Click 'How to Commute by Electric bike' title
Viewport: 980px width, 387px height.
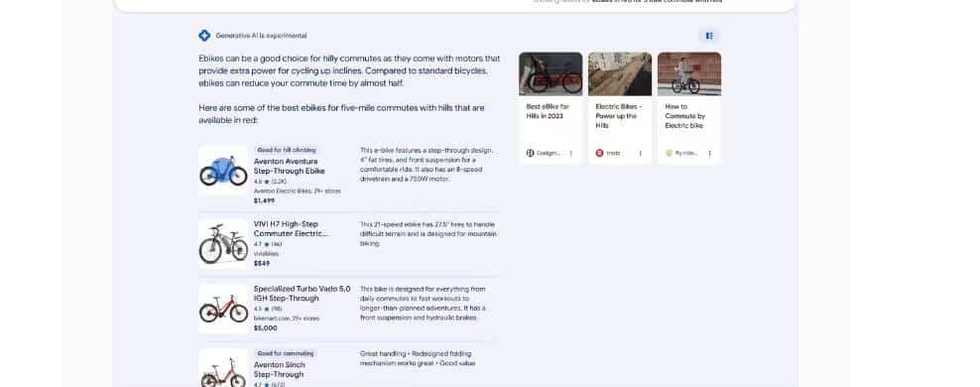click(x=685, y=116)
